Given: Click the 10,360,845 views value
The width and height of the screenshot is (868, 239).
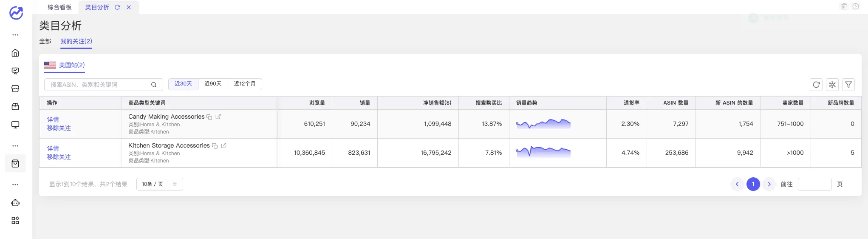Looking at the screenshot, I should pos(309,153).
